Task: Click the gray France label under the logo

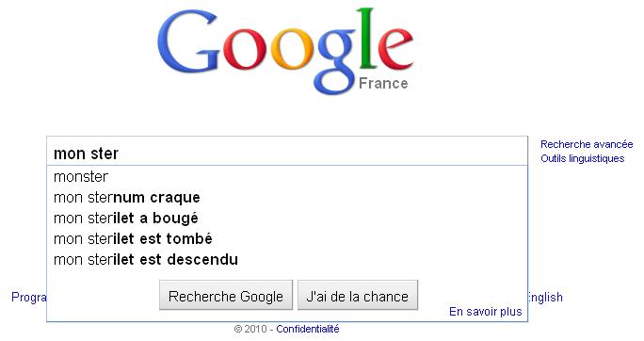Action: 383,84
